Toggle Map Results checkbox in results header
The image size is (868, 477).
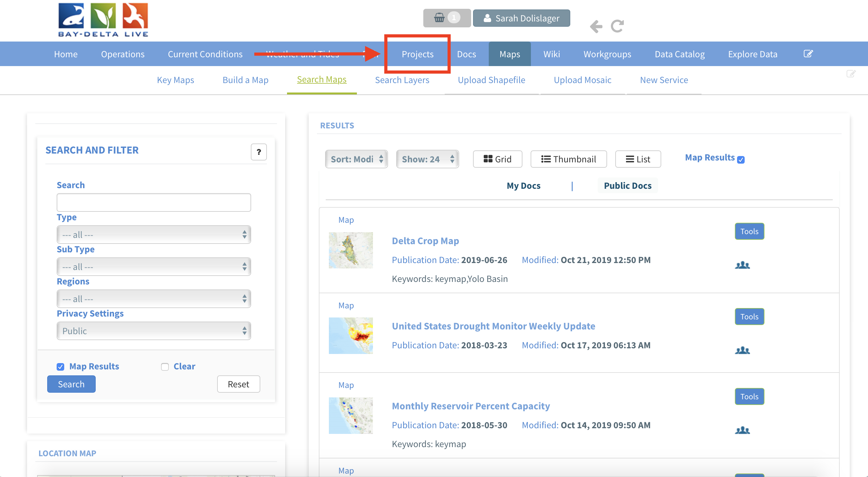click(x=741, y=160)
